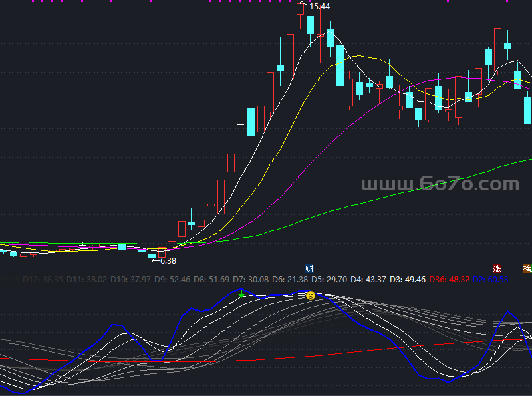Select the D8: 51.69 indicator value
Image resolution: width=532 pixels, height=396 pixels.
(211, 280)
